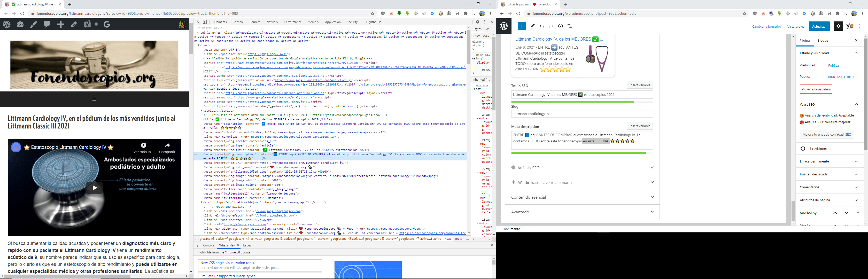The height and width of the screenshot is (279, 868).
Task: Expand Atributos de página panel
Action: coord(829,200)
